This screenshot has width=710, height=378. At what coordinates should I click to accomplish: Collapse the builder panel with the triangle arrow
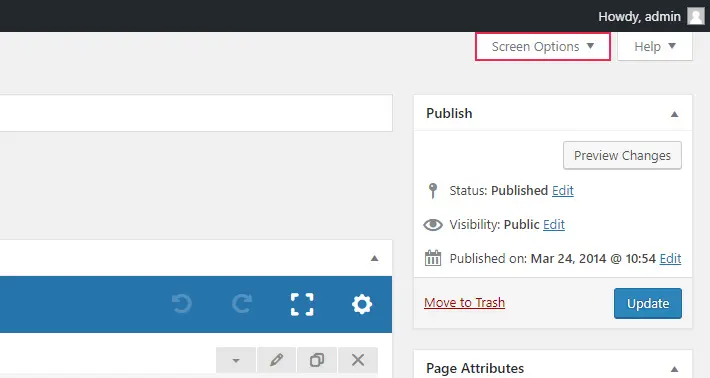point(374,258)
